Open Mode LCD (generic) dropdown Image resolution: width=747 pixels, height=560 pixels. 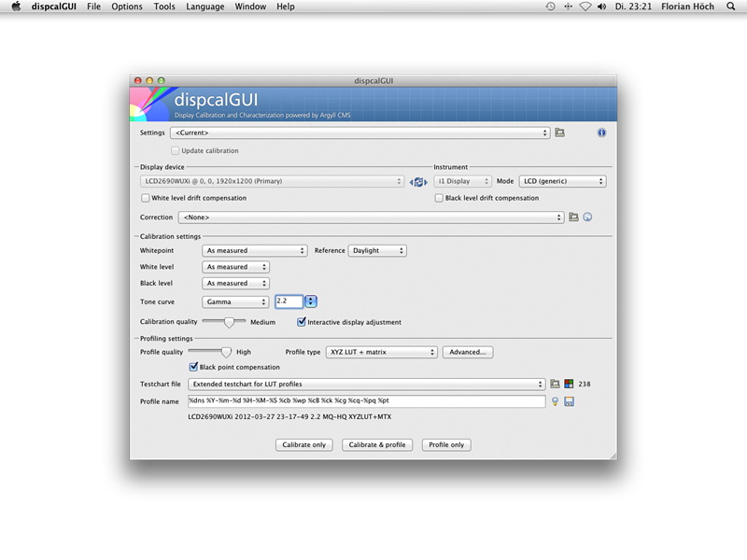pos(562,181)
